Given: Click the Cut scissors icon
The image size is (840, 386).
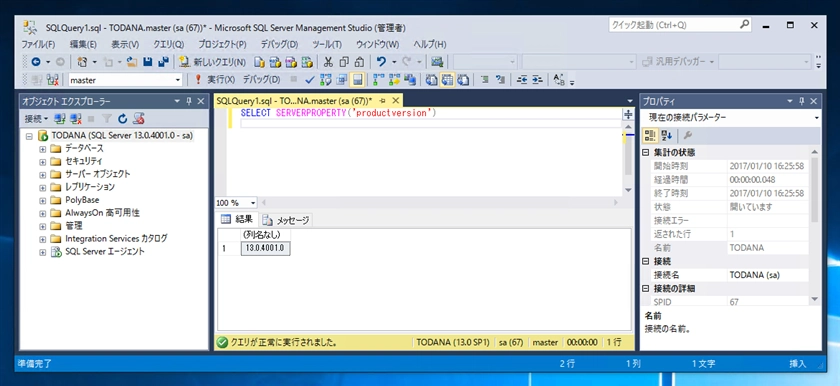Looking at the screenshot, I should 328,62.
